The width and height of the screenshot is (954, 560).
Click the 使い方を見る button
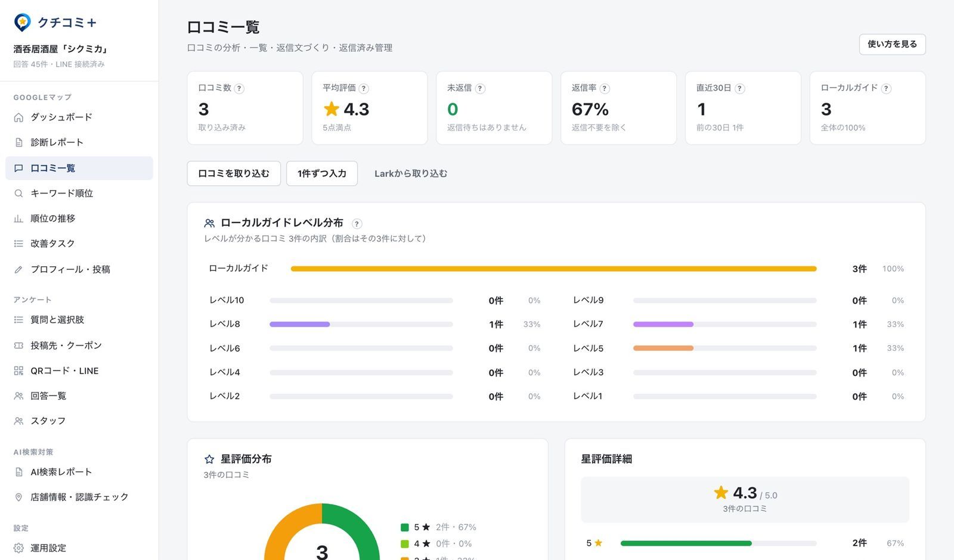[x=892, y=44]
